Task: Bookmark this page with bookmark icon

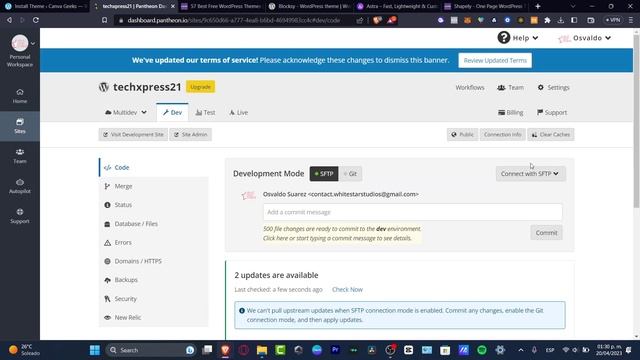Action: pyautogui.click(x=104, y=20)
